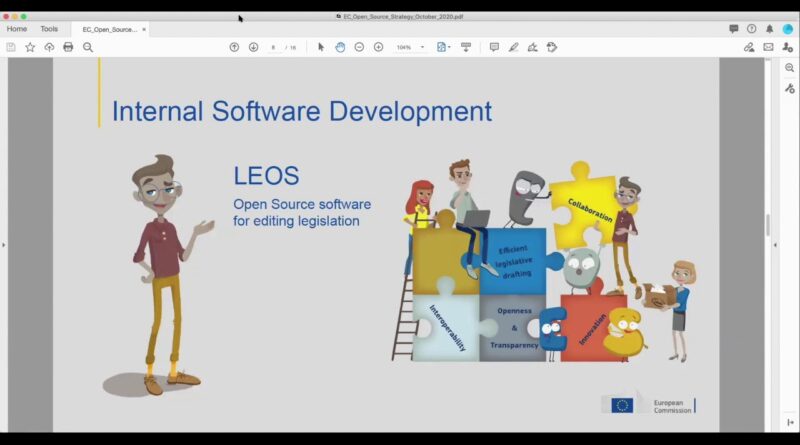The image size is (800, 445).
Task: Add a sticky note comment
Action: point(494,47)
